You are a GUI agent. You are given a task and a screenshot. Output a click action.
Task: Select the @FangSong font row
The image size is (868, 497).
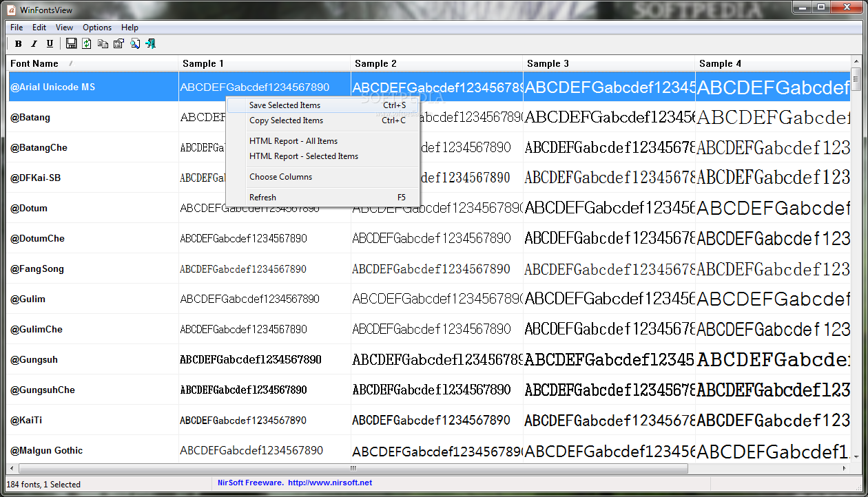[x=429, y=268]
